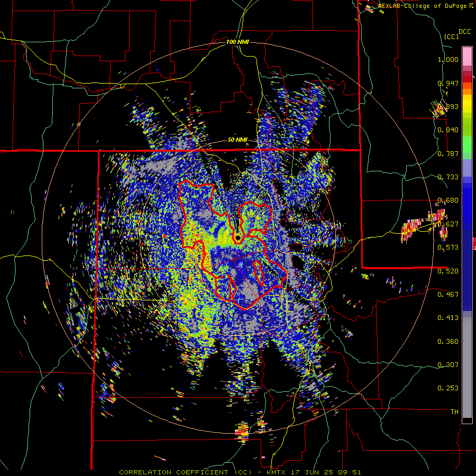Click the gray segment of the color bar
This screenshot has width=476, height=476.
(467, 368)
